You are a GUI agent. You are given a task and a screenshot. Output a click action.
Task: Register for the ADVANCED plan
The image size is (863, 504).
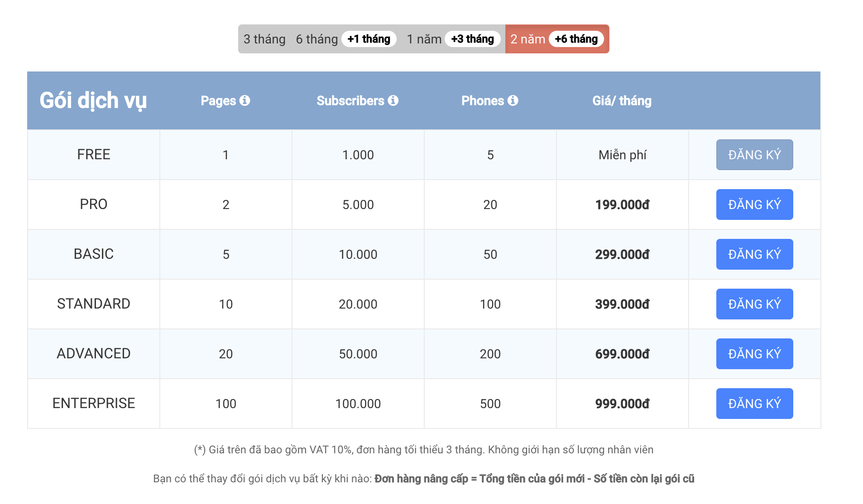coord(754,354)
